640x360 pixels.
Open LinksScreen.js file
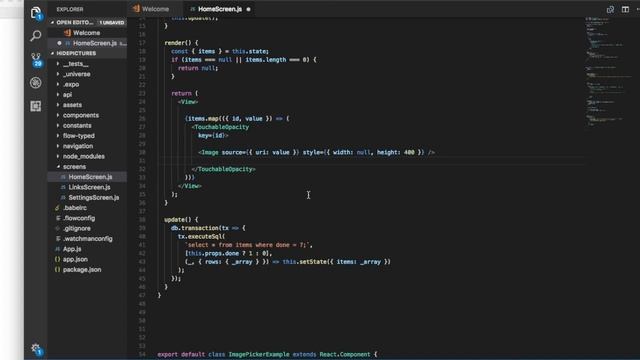coord(88,187)
